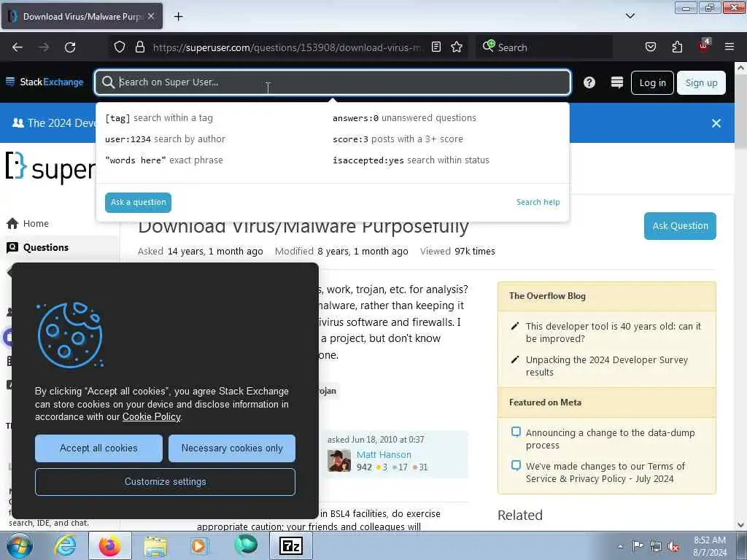
Task: Open the extensions puzzle icon
Action: (x=677, y=47)
